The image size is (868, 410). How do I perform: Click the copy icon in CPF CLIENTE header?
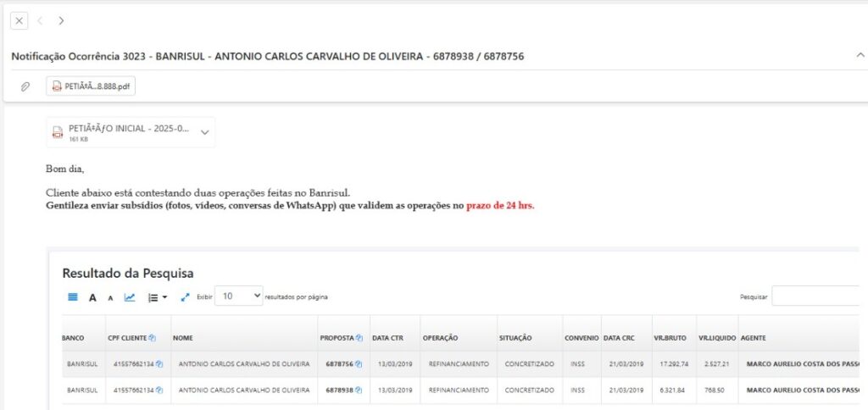152,337
